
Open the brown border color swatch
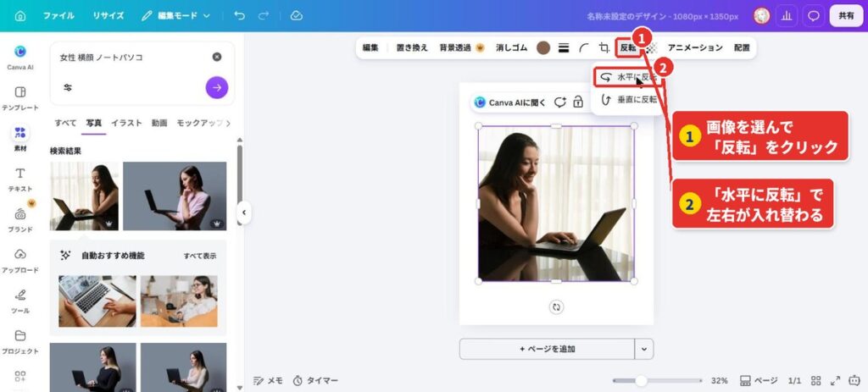point(543,48)
